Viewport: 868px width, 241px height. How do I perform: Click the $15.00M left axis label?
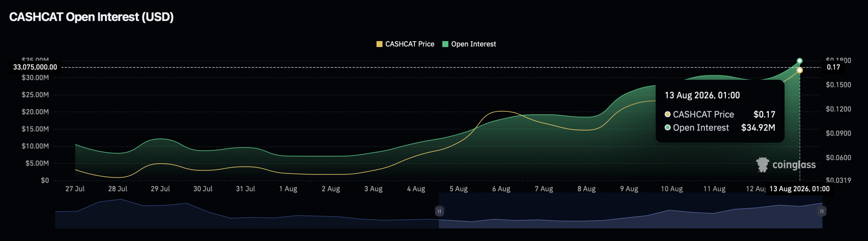coord(35,129)
